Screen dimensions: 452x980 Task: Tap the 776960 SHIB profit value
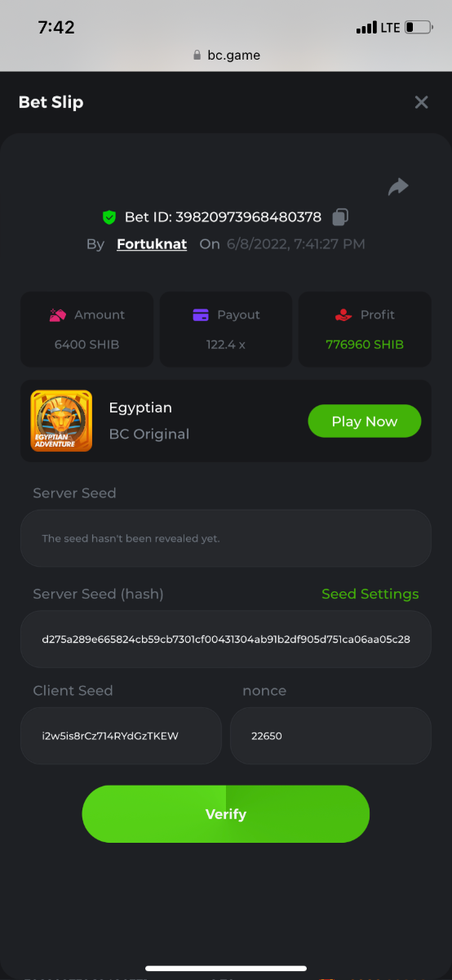(x=365, y=345)
